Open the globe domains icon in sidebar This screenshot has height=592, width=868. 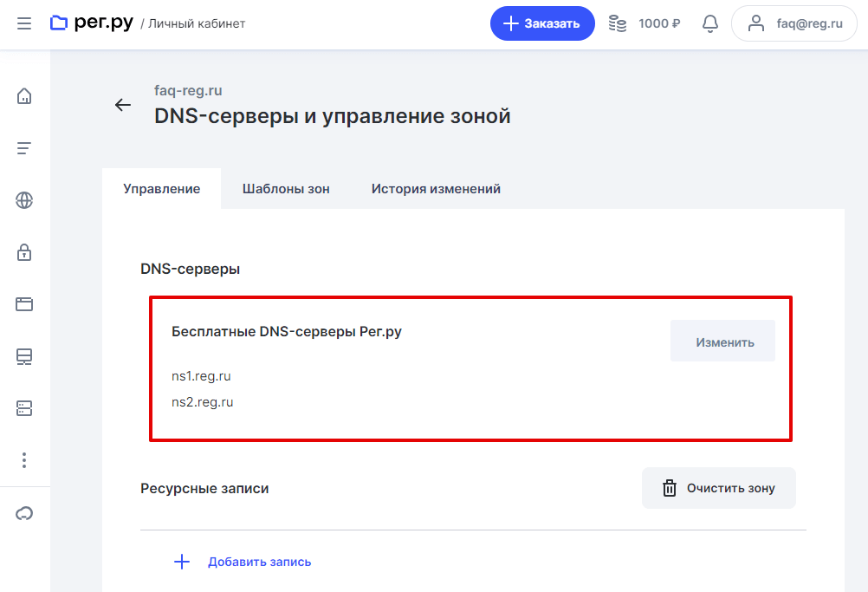[x=24, y=200]
